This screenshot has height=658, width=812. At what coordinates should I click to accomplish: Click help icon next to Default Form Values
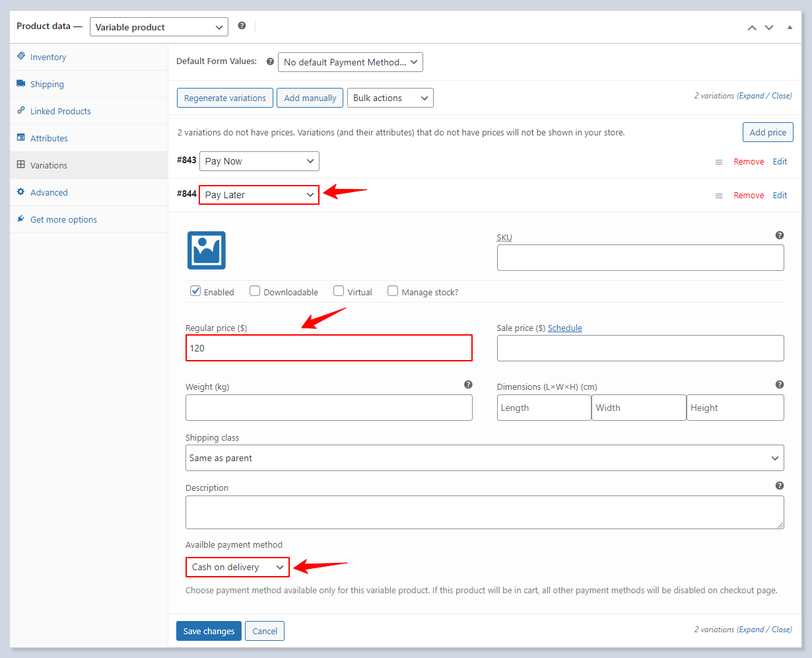pos(270,61)
